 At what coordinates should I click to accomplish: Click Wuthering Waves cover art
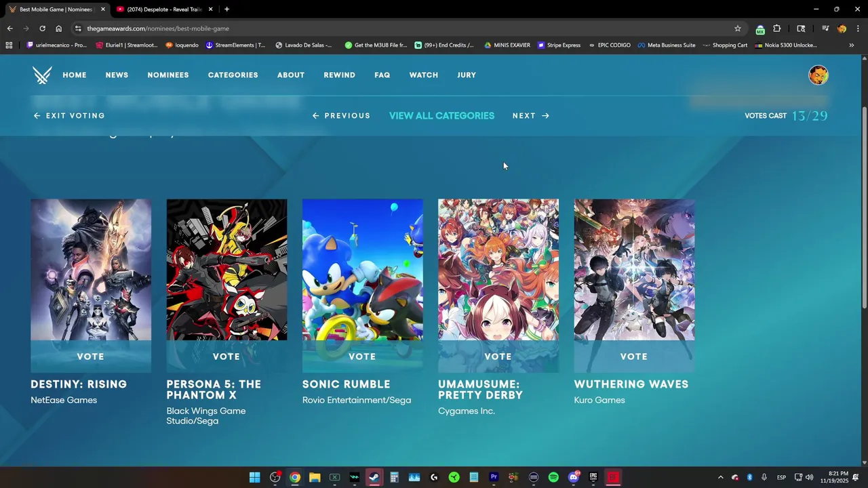point(634,270)
